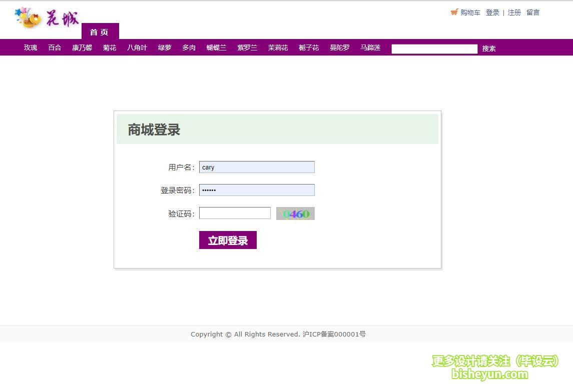The height and width of the screenshot is (392, 573).
Task: Click the captcha image to refresh code
Action: pos(295,213)
